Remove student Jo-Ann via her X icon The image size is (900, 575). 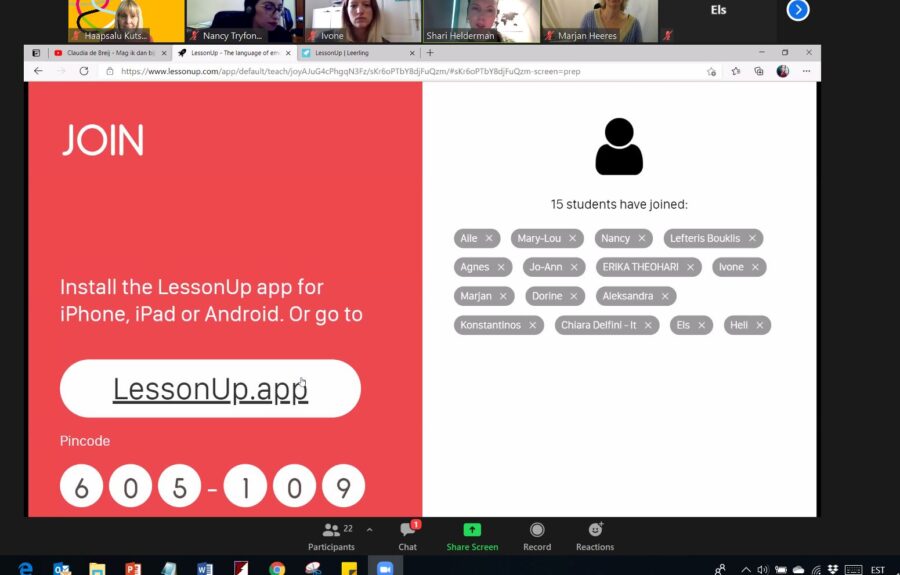[574, 267]
